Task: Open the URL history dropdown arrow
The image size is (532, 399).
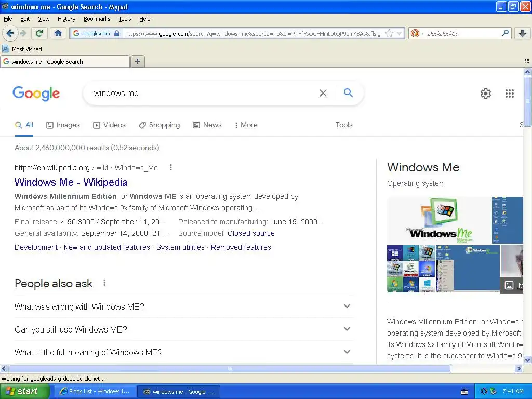Action: 400,33
